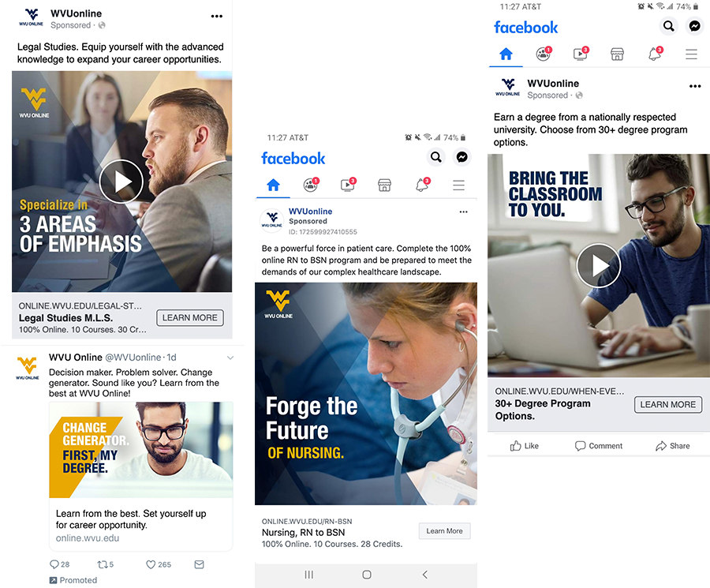Play the 3 Areas of Emphasis video
Viewport: 710px width, 588px height.
click(121, 182)
